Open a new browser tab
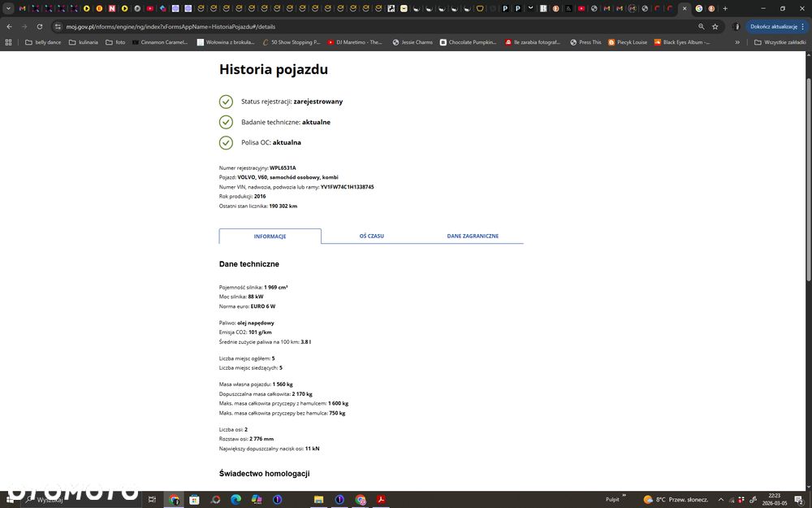812x508 pixels. click(725, 8)
